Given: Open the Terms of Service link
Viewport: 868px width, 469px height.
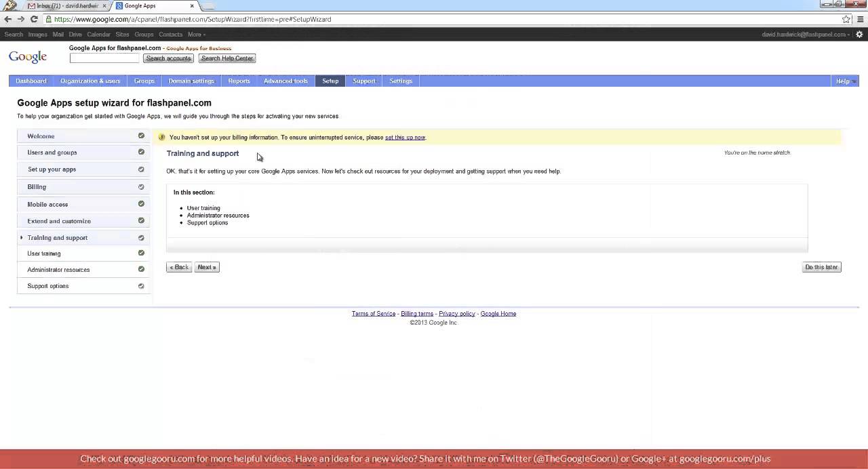Looking at the screenshot, I should coord(374,314).
